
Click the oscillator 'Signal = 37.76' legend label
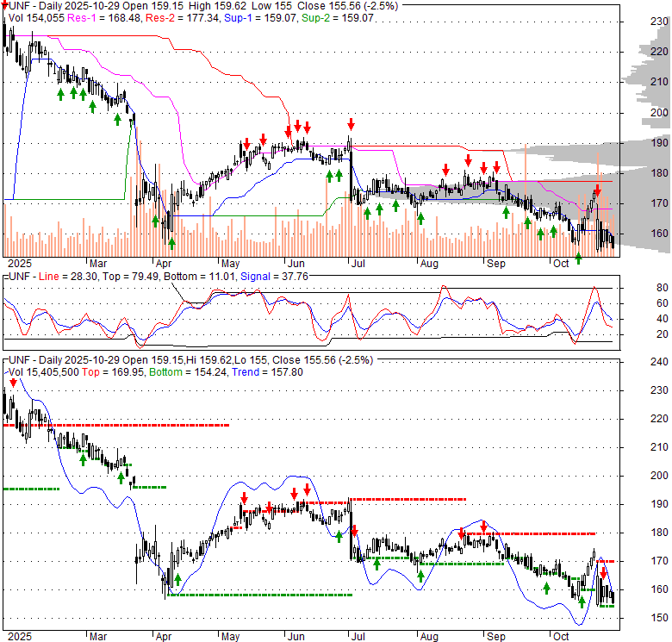tap(274, 277)
